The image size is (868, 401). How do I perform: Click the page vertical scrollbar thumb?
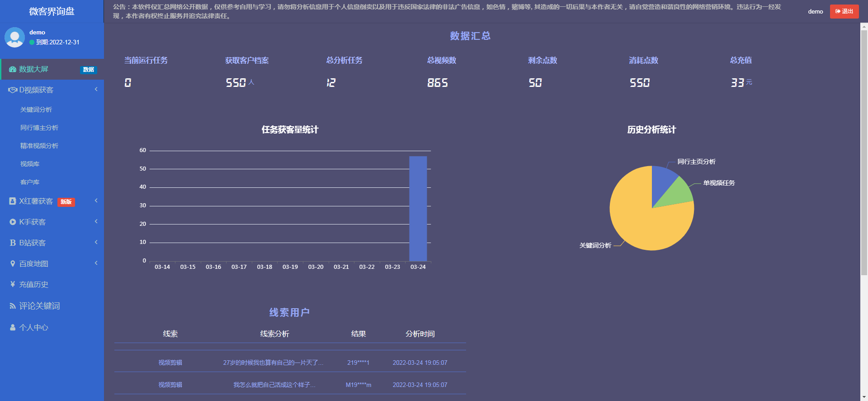coord(864,153)
